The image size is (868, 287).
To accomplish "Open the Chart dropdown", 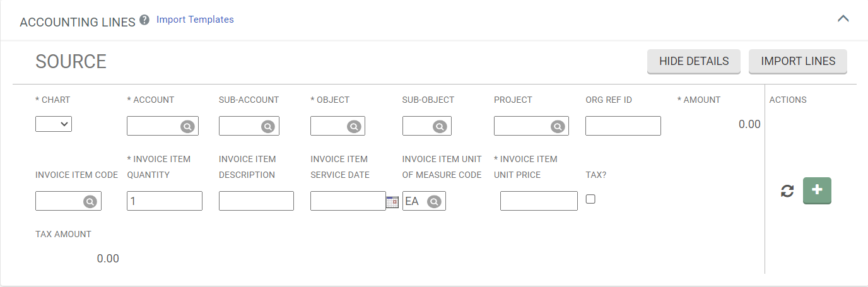I will [54, 124].
